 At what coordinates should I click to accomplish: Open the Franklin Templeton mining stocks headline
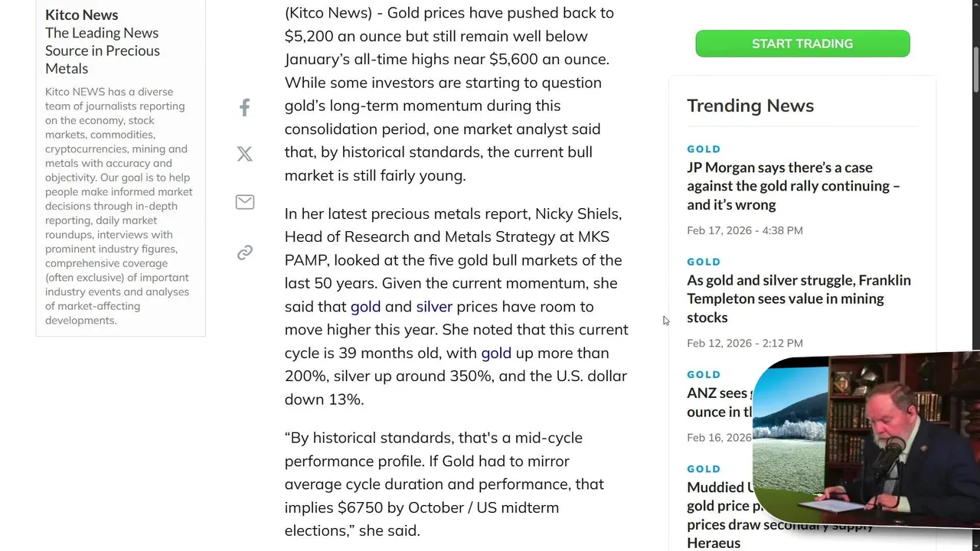pyautogui.click(x=799, y=298)
